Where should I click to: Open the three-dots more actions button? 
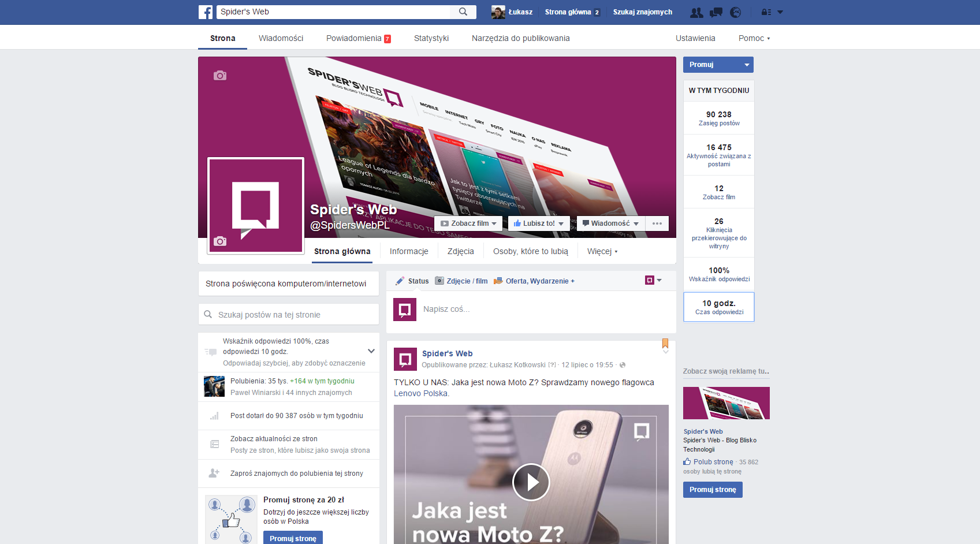point(657,223)
